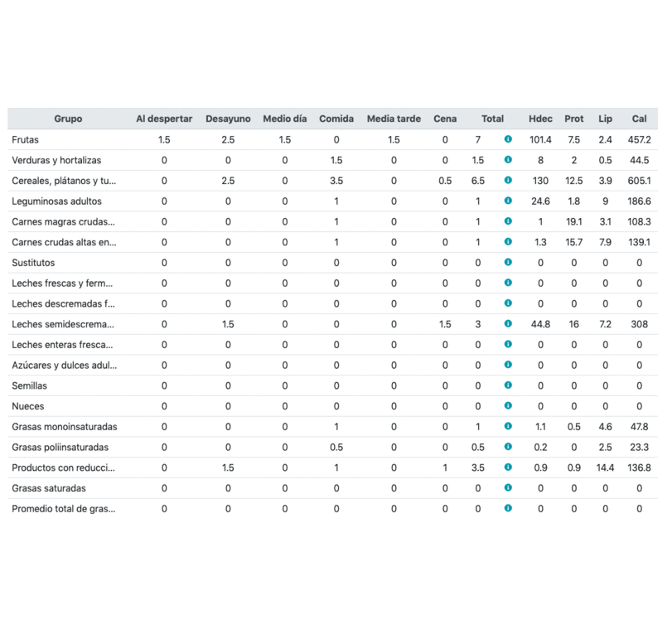672x625 pixels.
Task: Select the Total column header
Action: (x=492, y=119)
